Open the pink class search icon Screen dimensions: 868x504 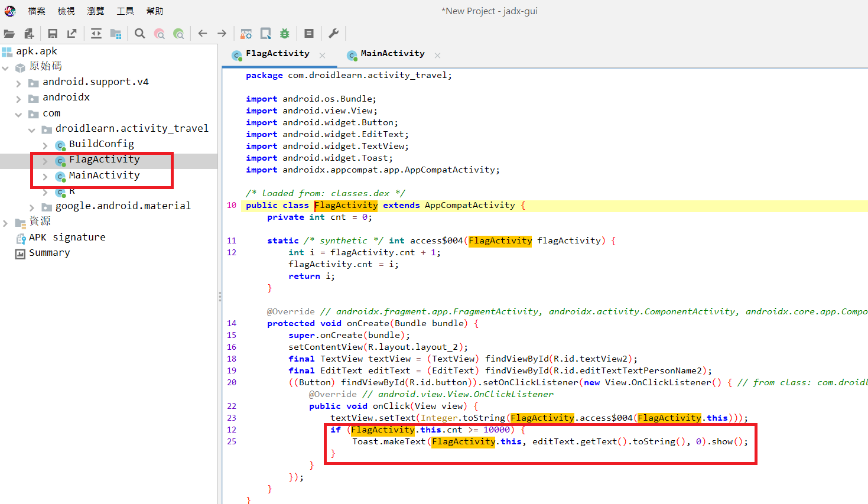(160, 34)
